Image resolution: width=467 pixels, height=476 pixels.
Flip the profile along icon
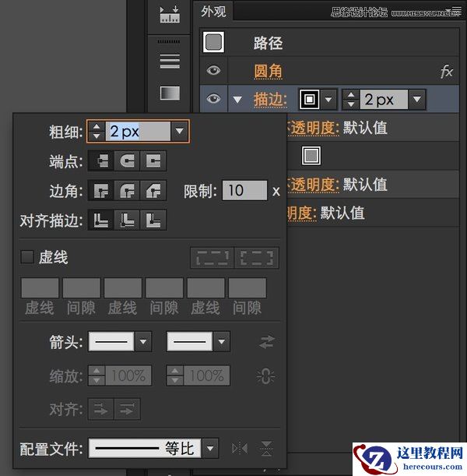[x=240, y=449]
